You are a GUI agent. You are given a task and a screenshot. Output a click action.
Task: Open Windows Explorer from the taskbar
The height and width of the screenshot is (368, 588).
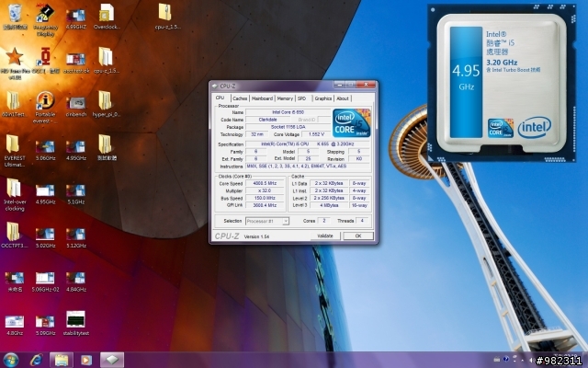pos(61,358)
